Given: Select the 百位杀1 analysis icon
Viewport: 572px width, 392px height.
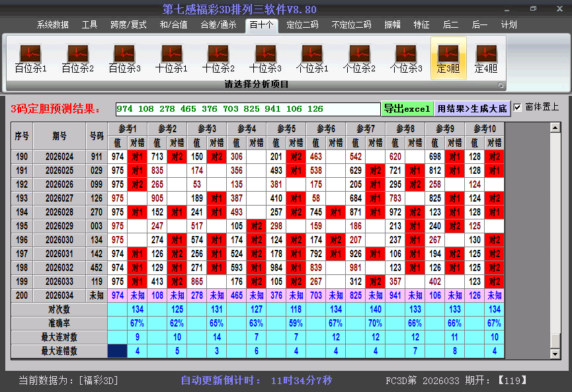Looking at the screenshot, I should [30, 58].
